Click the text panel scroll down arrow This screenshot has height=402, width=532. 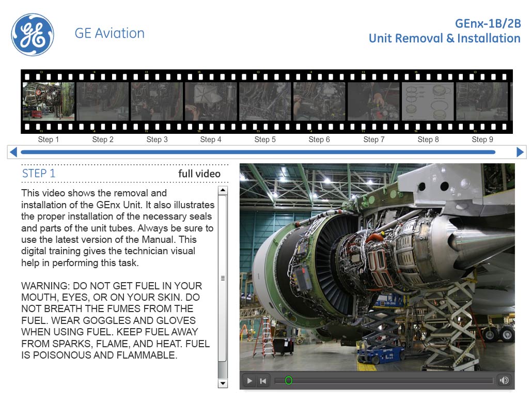[223, 384]
